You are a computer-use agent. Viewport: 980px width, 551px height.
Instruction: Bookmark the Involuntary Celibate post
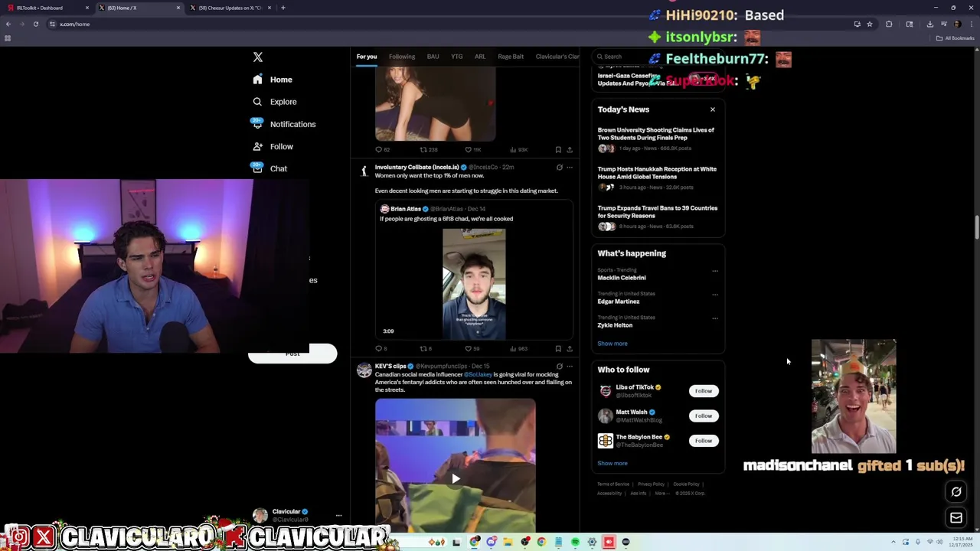(x=558, y=349)
